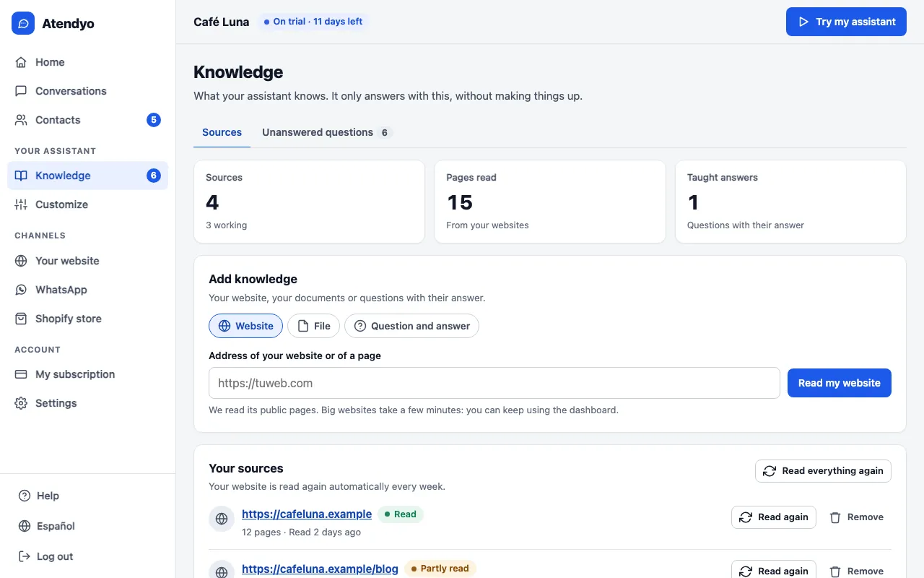
Task: Click the WhatsApp chat icon
Action: 21,290
